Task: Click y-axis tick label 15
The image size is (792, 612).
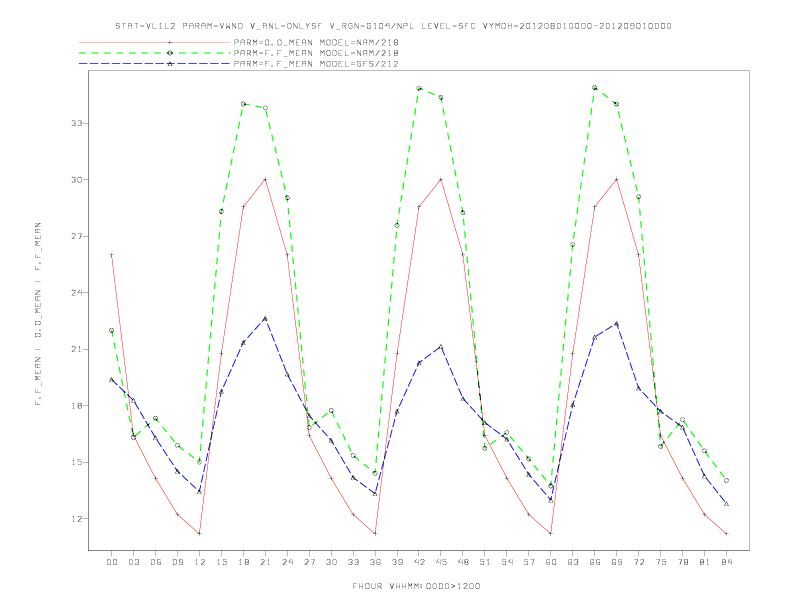Action: tap(77, 463)
